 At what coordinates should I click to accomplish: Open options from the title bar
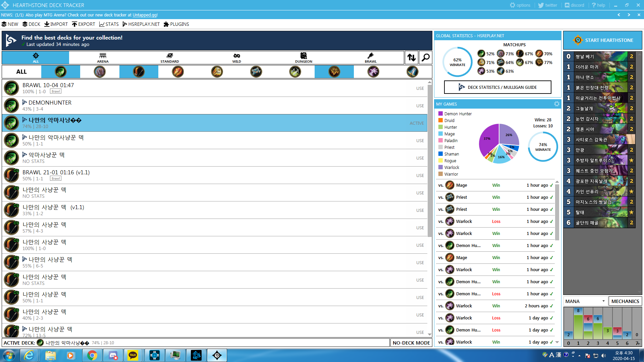[520, 5]
